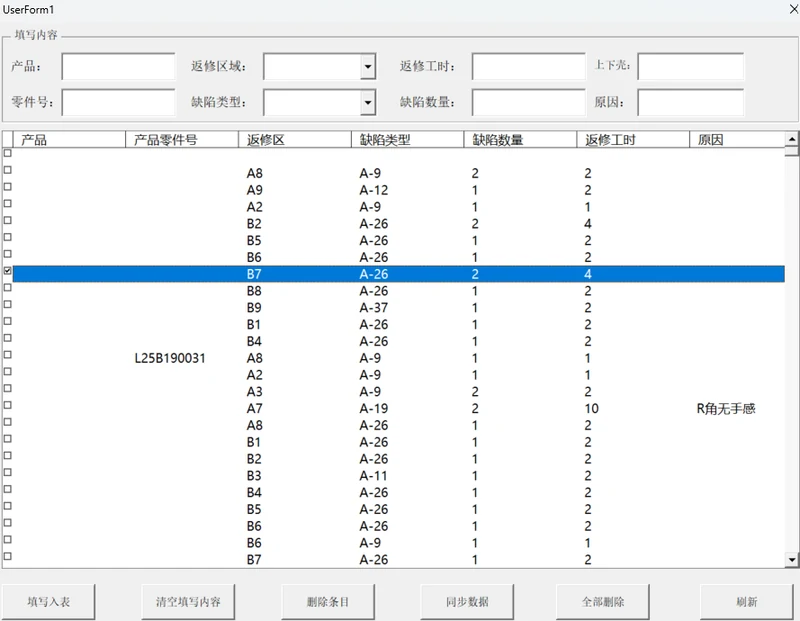The height and width of the screenshot is (621, 800).
Task: Click the list scrollbar's down arrow
Action: click(x=792, y=560)
